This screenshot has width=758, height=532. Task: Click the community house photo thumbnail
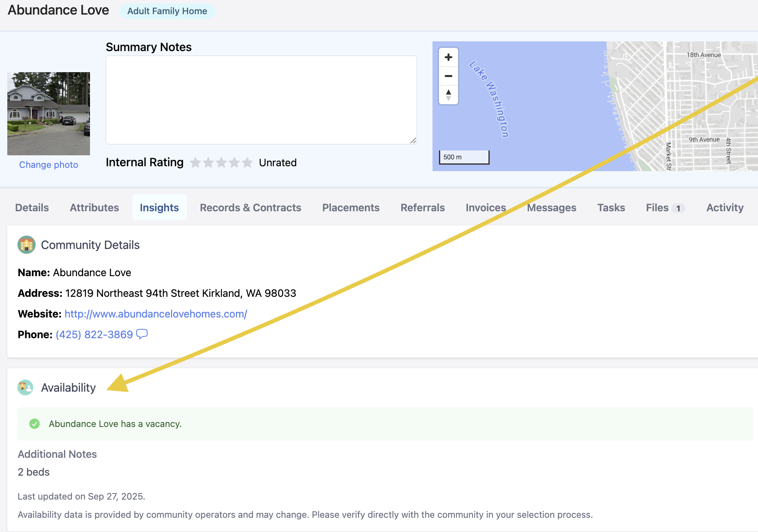click(x=49, y=114)
